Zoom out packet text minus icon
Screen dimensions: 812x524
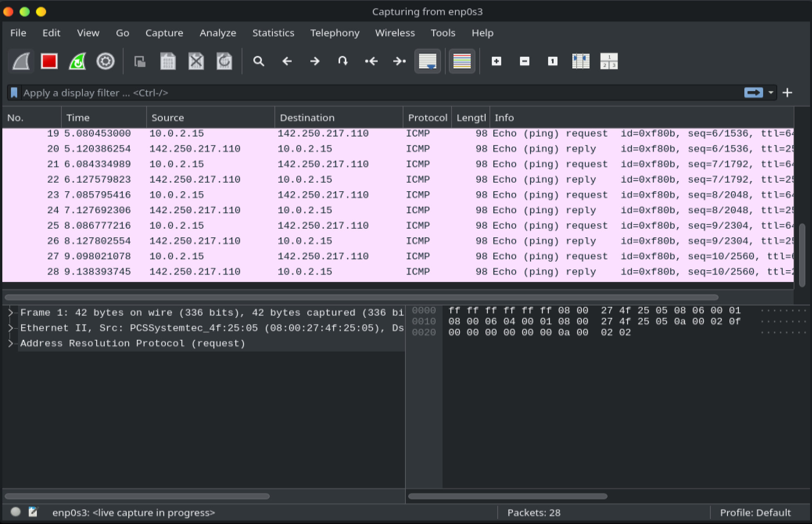[525, 61]
